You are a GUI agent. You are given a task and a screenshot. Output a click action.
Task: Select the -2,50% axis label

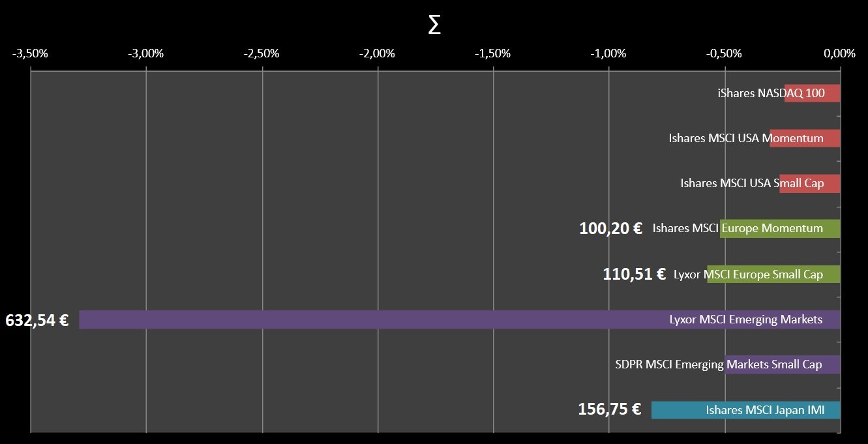click(x=262, y=53)
